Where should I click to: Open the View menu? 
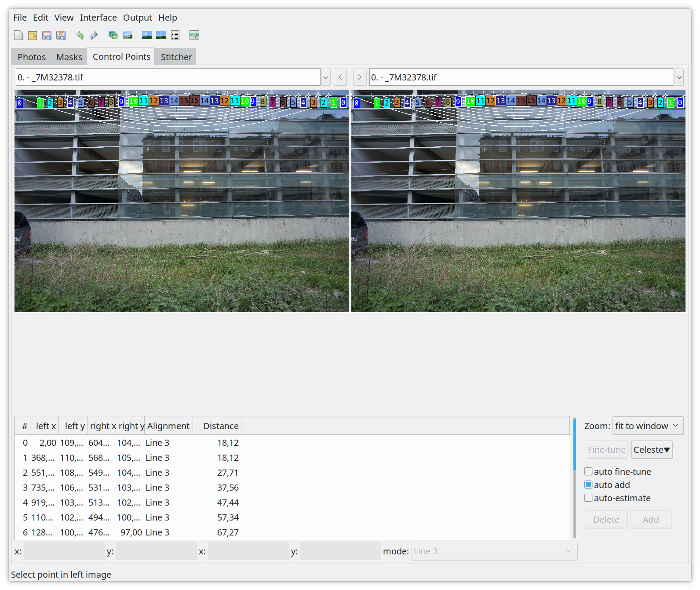pos(64,18)
